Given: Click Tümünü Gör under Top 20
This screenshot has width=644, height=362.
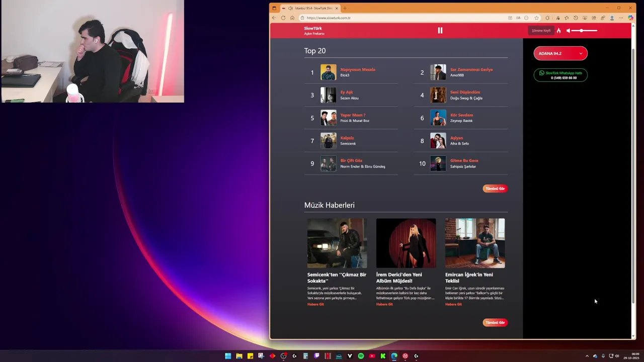Looking at the screenshot, I should coord(495,189).
